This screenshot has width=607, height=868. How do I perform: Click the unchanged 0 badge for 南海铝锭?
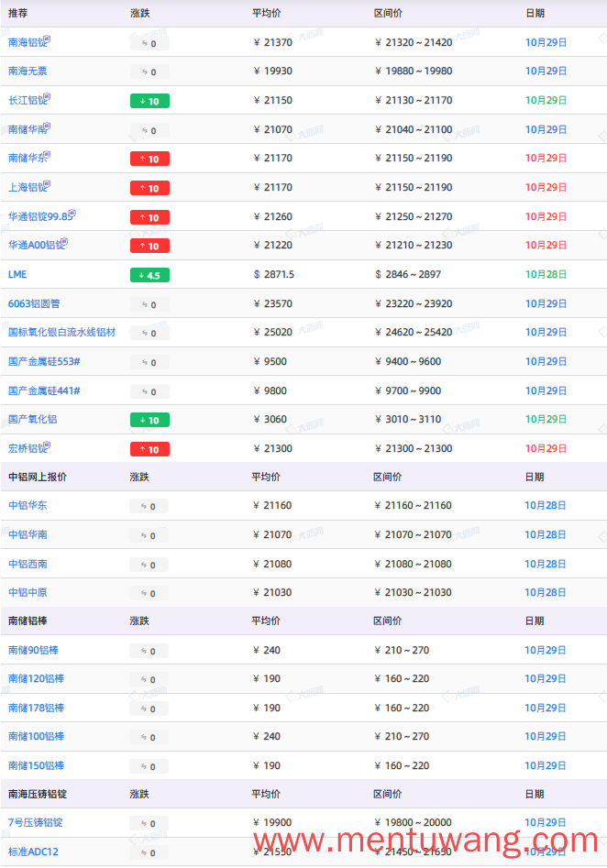coord(149,43)
